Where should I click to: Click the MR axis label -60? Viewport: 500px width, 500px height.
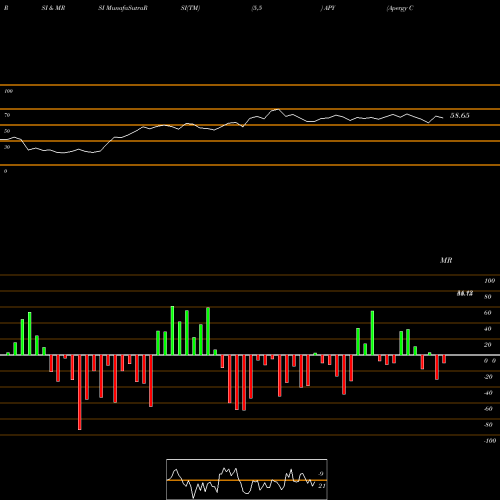pos(488,409)
